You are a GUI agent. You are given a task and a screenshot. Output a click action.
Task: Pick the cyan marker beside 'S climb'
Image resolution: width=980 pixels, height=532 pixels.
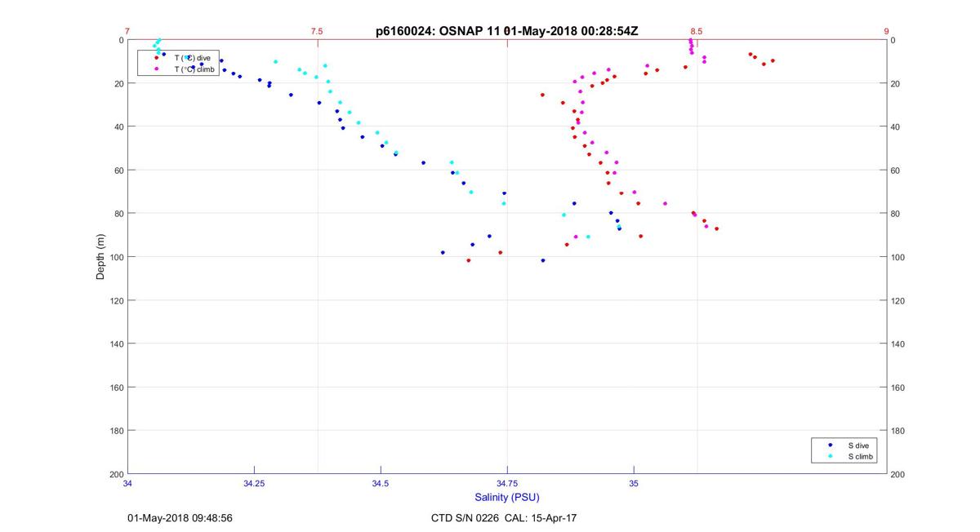tap(830, 457)
